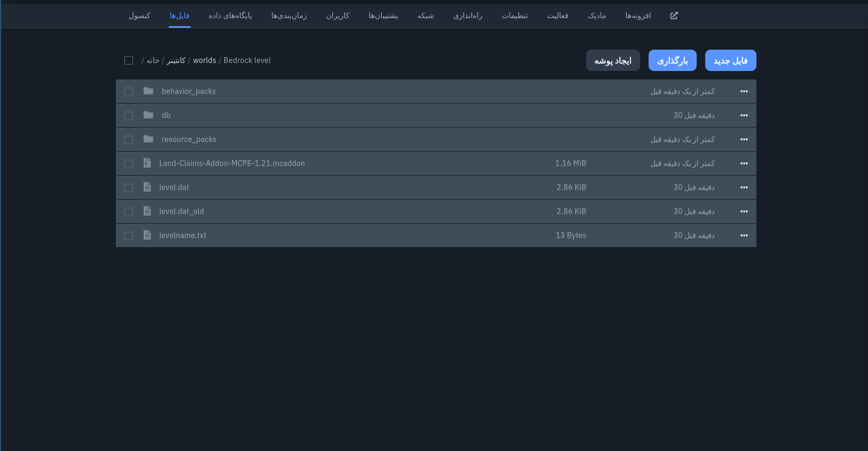Select the level.dat checkbox
Image resolution: width=868 pixels, height=451 pixels.
tap(129, 188)
